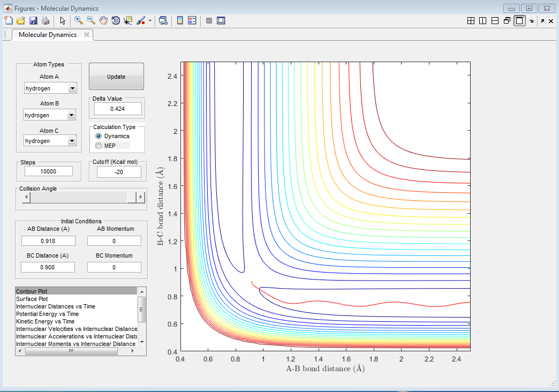Select the Rotate 3D tool
The image size is (559, 392).
click(116, 20)
